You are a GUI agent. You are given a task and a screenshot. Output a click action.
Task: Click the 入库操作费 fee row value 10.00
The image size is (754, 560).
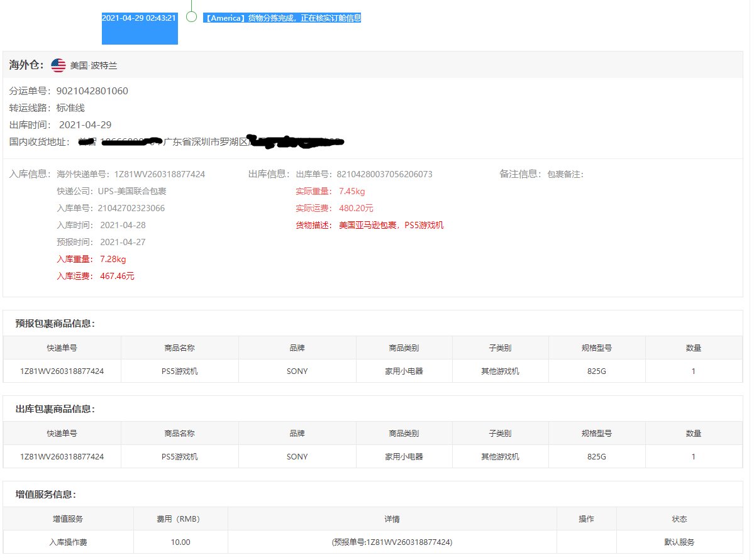click(x=179, y=542)
